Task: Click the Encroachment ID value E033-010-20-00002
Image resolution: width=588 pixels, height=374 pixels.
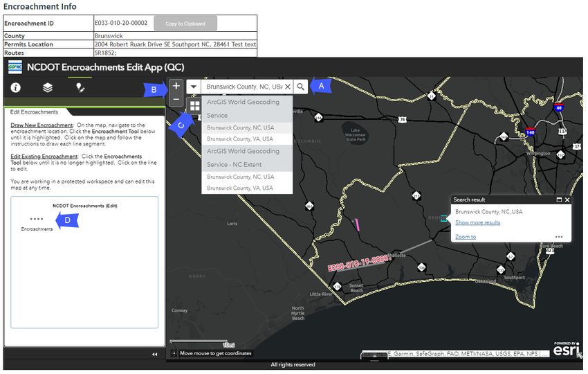Action: pyautogui.click(x=121, y=23)
